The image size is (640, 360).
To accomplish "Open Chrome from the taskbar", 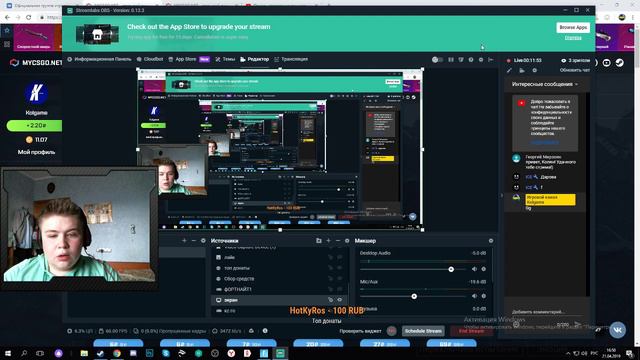I will click(x=117, y=353).
